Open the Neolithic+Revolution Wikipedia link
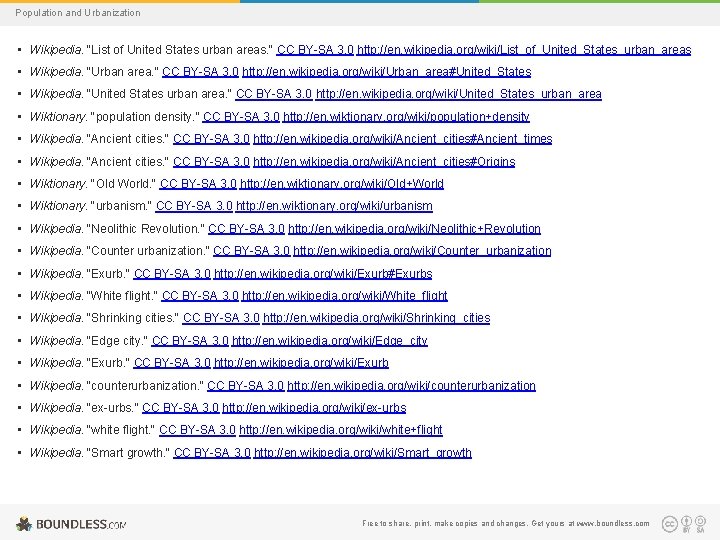The width and height of the screenshot is (720, 540). click(x=414, y=229)
